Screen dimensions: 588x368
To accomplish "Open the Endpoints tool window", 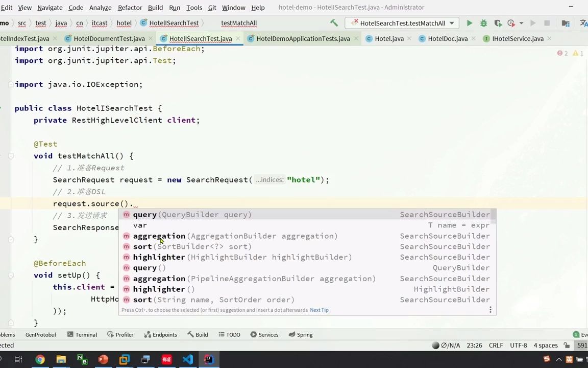I will click(x=164, y=334).
